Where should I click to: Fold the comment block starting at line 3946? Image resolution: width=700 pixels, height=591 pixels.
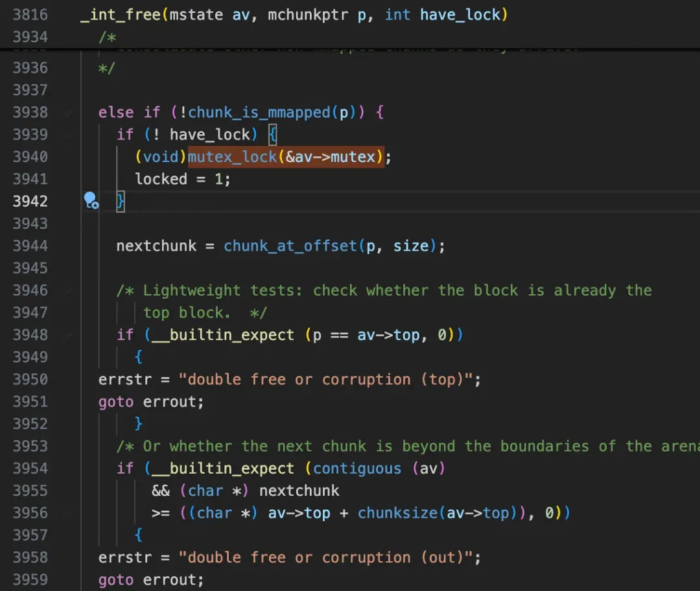[68, 290]
